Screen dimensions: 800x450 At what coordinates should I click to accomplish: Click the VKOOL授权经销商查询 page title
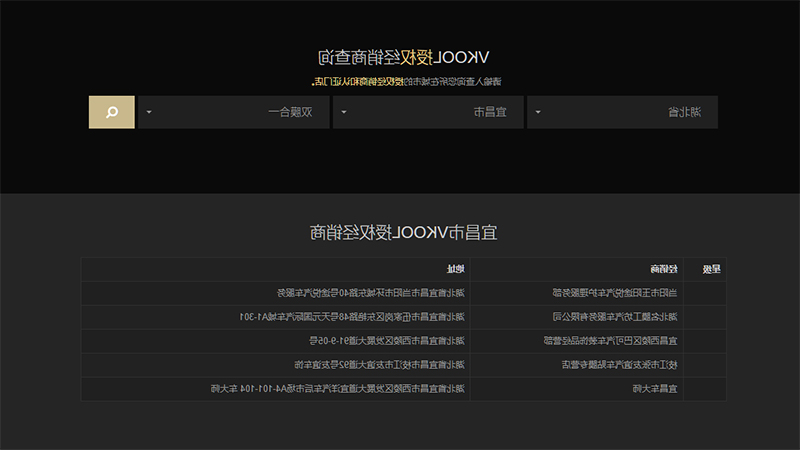click(x=403, y=58)
